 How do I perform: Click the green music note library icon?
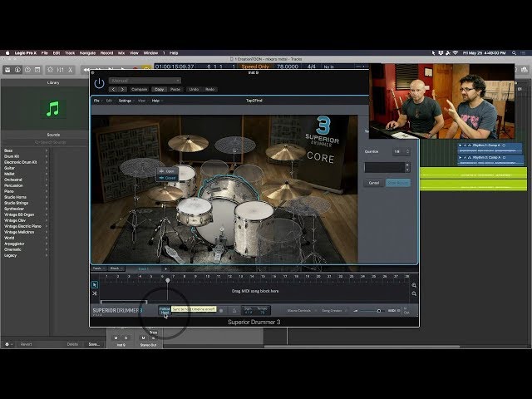point(52,108)
